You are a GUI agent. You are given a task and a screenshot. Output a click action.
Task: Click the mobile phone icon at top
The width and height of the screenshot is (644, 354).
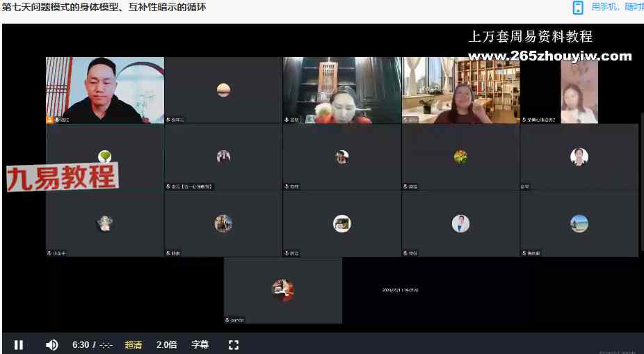[577, 8]
